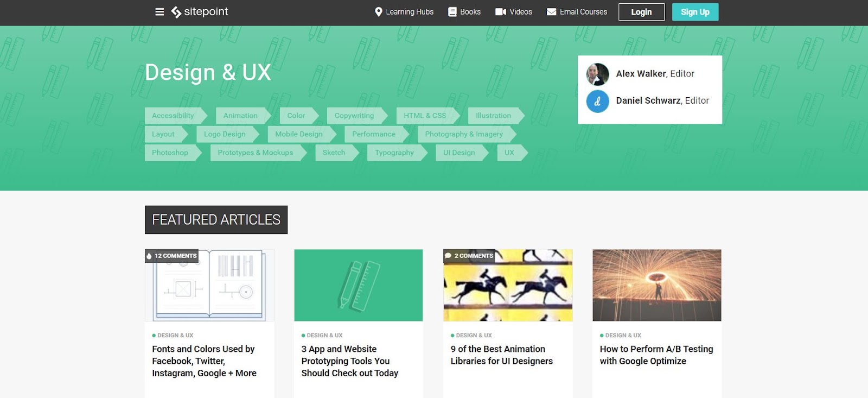The image size is (868, 398).
Task: Click the Design & UX page heading
Action: point(208,73)
